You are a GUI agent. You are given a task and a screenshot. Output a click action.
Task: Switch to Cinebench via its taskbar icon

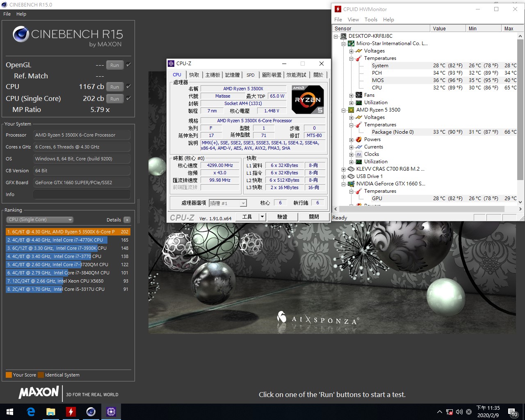tap(91, 412)
